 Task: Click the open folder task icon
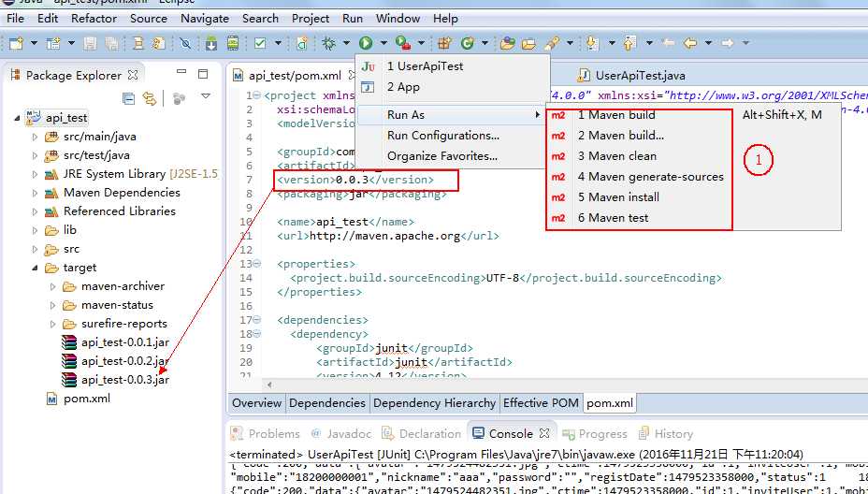pos(529,43)
